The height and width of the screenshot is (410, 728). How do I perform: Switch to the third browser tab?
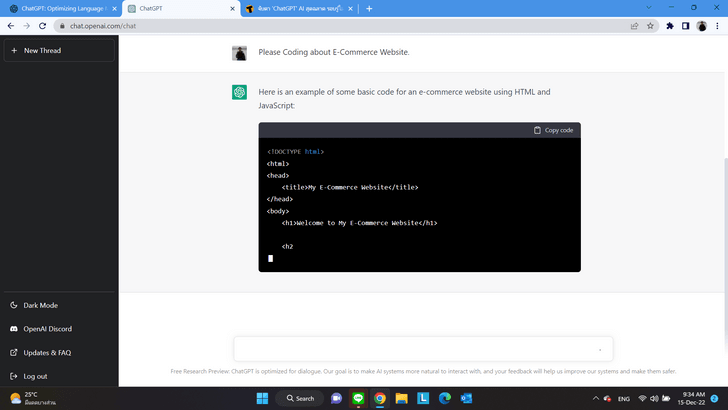295,8
